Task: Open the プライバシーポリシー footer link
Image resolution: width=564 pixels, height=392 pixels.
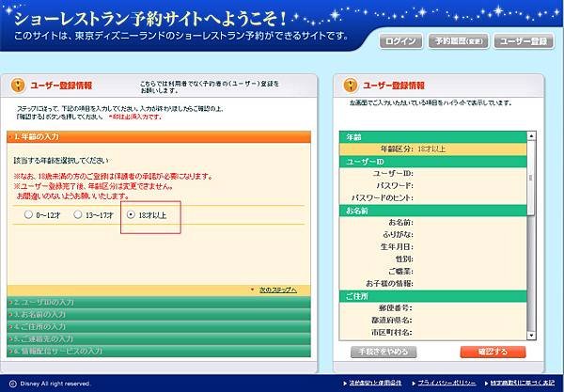Action: point(446,384)
